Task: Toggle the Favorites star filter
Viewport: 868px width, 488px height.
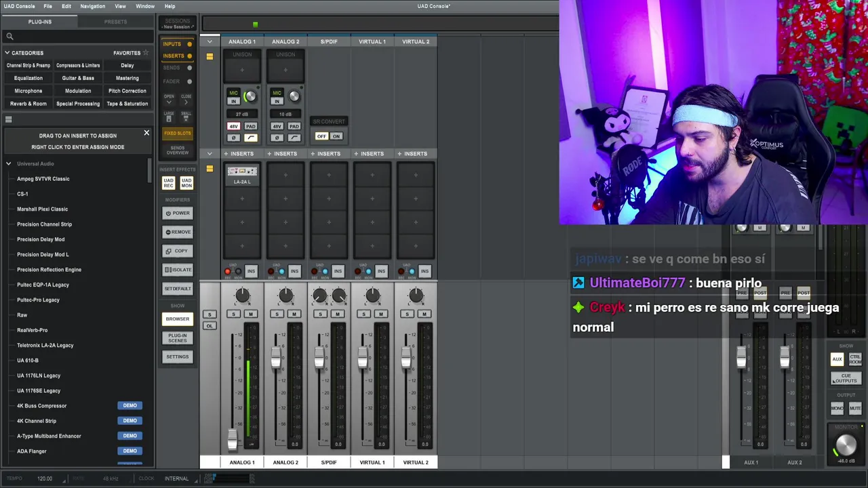Action: [145, 53]
